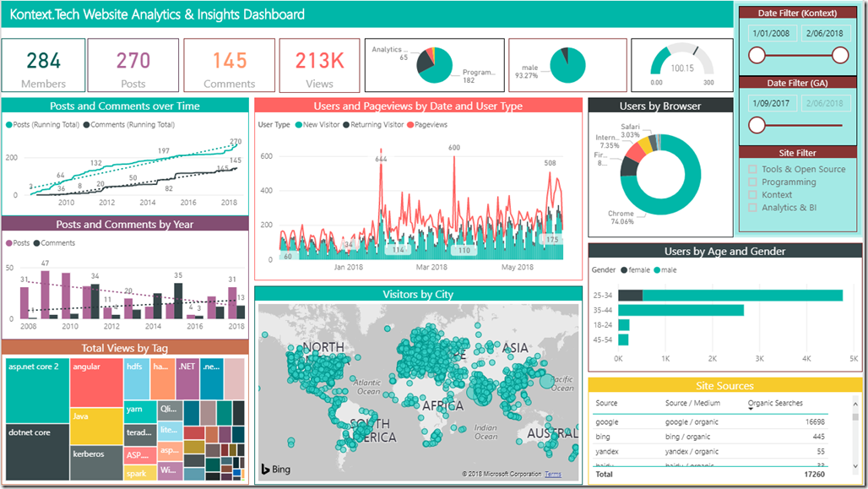
Task: Enable the Analytics & BI filter checkbox
Action: point(752,206)
